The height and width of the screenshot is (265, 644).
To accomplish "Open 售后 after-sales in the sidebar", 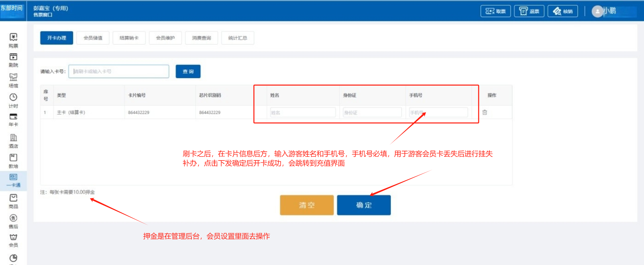I will pos(13,221).
